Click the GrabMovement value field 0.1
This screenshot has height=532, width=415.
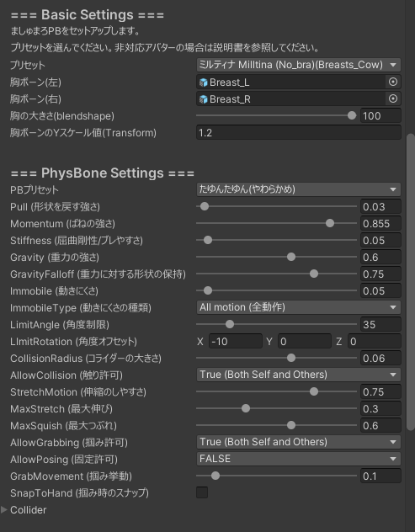pos(380,476)
